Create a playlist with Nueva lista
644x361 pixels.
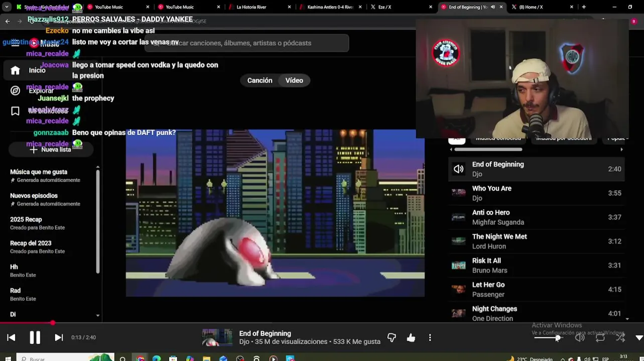pyautogui.click(x=50, y=149)
